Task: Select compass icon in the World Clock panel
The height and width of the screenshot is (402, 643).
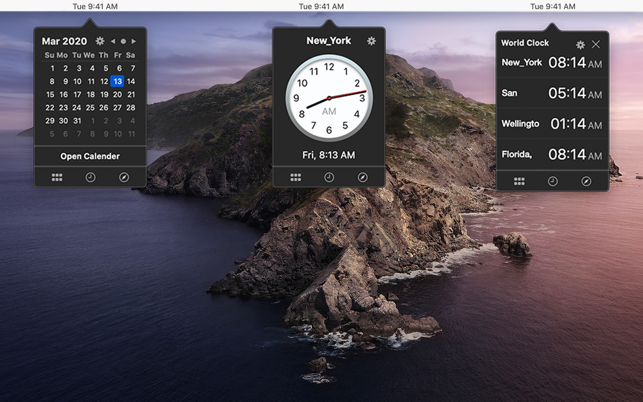Action: coord(586,181)
